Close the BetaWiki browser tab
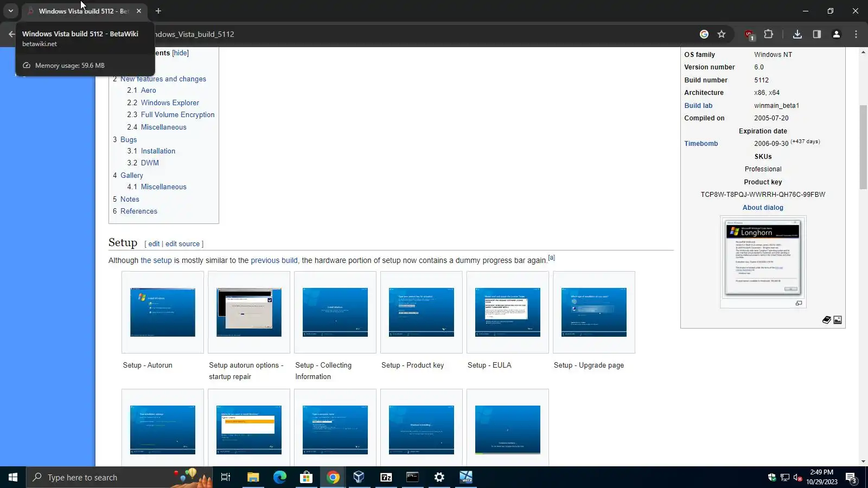Viewport: 868px width, 488px height. click(139, 11)
